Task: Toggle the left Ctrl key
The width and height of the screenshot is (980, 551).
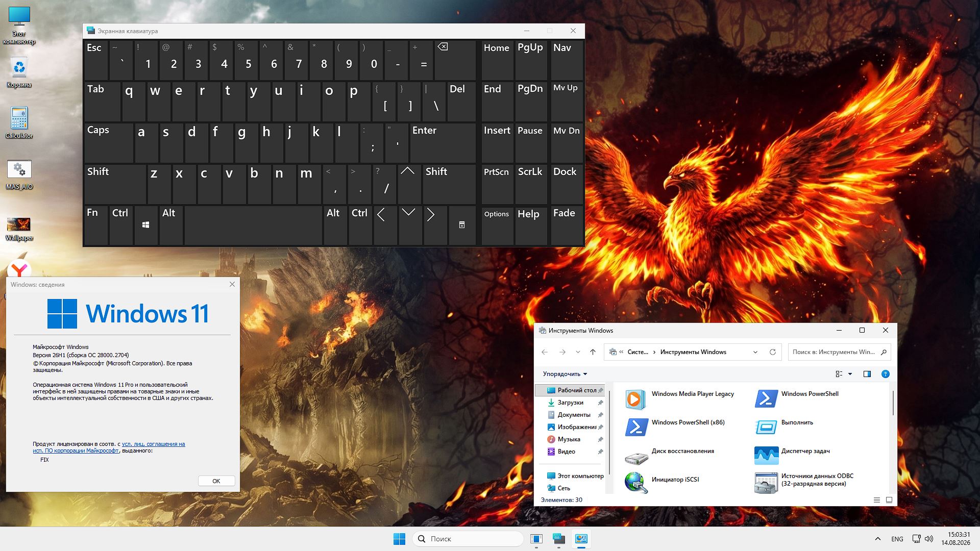Action: [121, 225]
